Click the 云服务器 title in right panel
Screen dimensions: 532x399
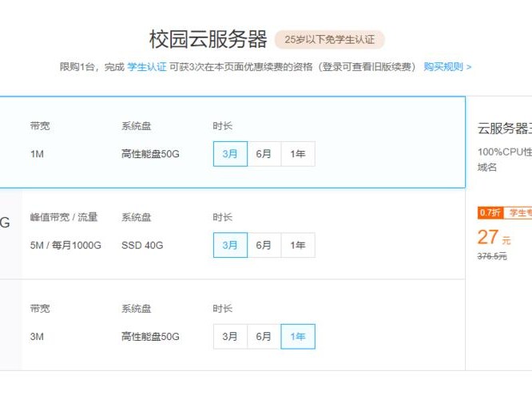(x=505, y=128)
